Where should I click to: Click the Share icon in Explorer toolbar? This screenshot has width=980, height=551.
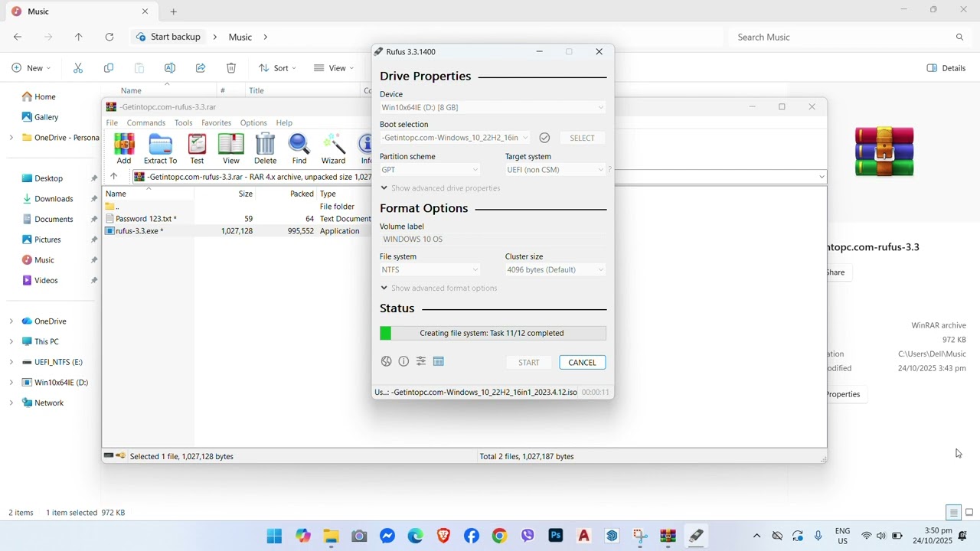[201, 68]
